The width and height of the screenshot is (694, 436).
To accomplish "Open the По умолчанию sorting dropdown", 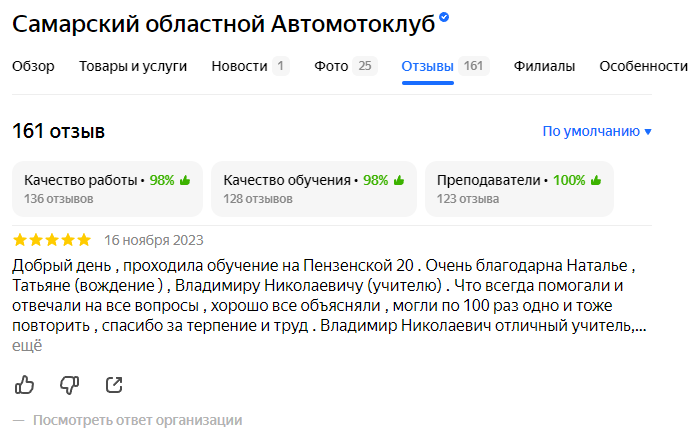I will click(597, 131).
